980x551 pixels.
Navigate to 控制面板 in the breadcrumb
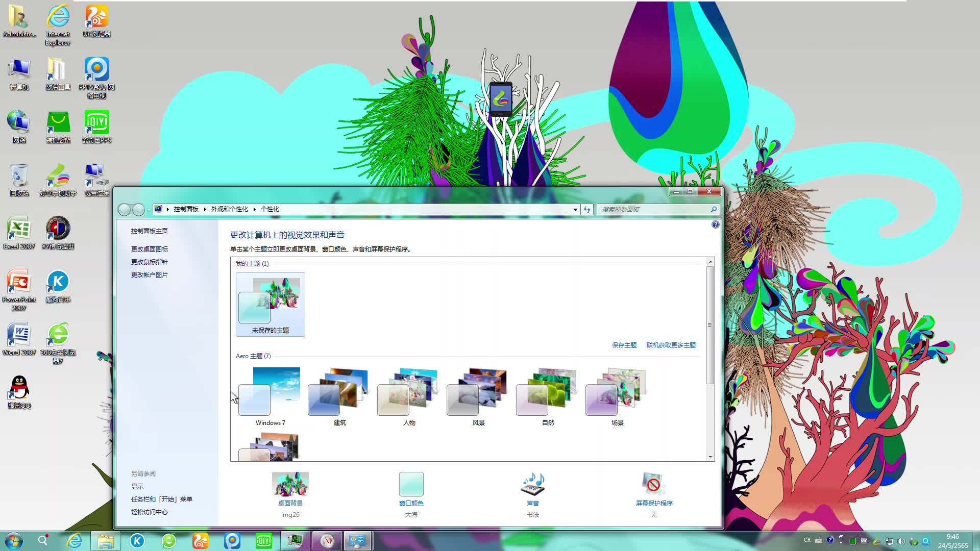pyautogui.click(x=186, y=209)
